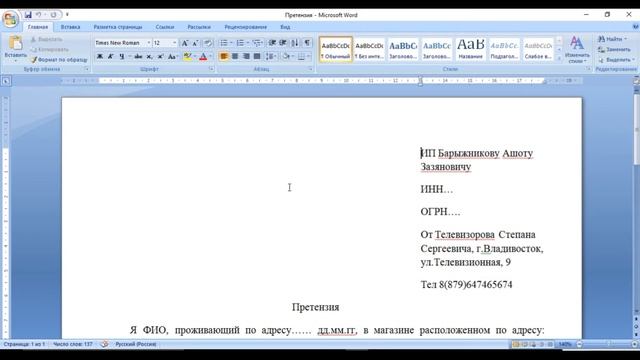Increase paragraph indent
The width and height of the screenshot is (640, 360).
click(283, 43)
